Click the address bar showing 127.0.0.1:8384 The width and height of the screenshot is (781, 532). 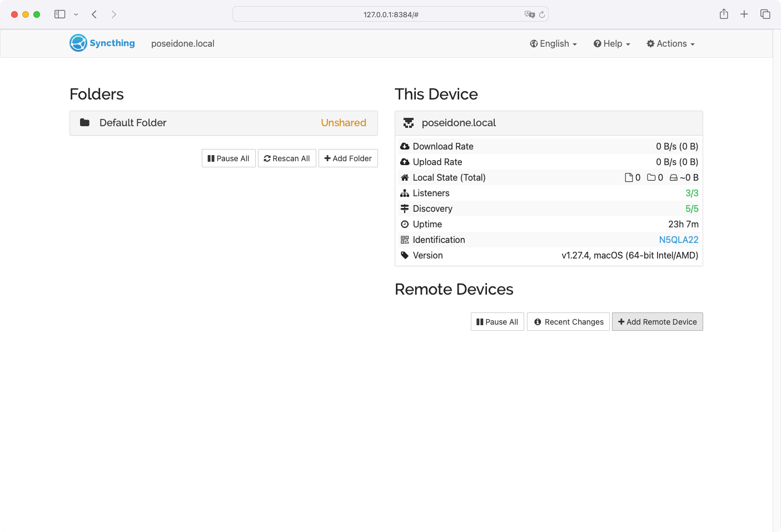390,14
